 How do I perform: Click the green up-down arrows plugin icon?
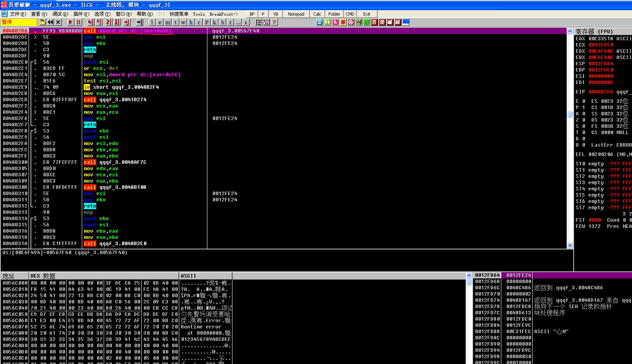328,22
